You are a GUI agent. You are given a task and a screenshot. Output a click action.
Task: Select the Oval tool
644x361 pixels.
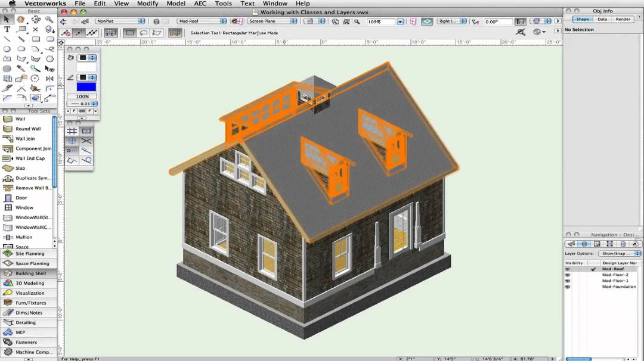pyautogui.click(x=21, y=49)
